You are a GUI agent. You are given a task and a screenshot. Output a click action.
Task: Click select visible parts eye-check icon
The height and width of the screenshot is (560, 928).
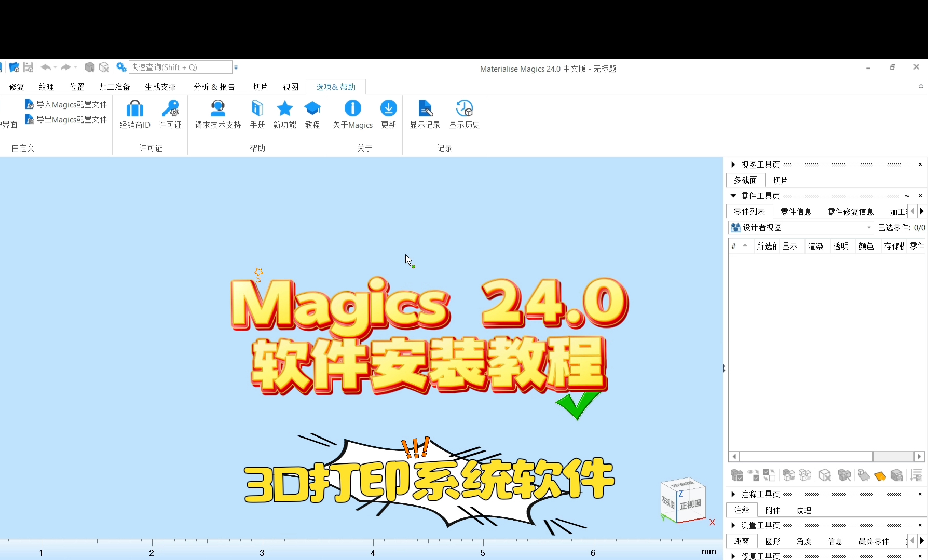click(754, 475)
